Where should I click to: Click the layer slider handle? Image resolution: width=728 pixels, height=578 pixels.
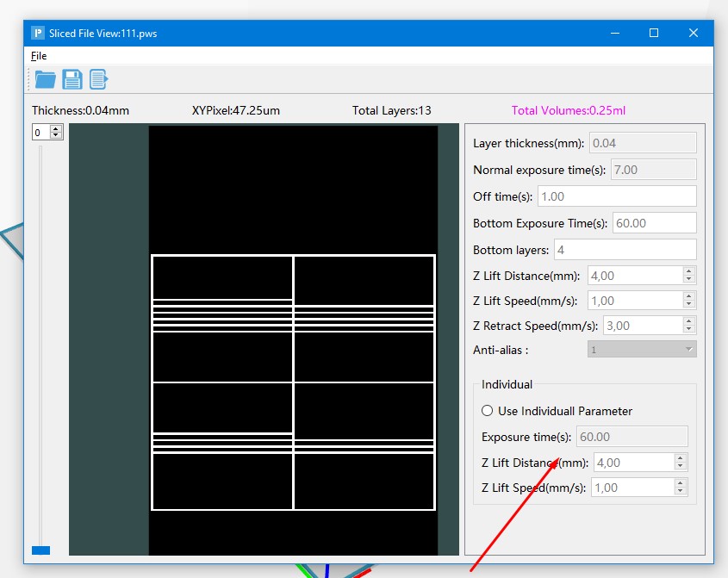tap(40, 550)
